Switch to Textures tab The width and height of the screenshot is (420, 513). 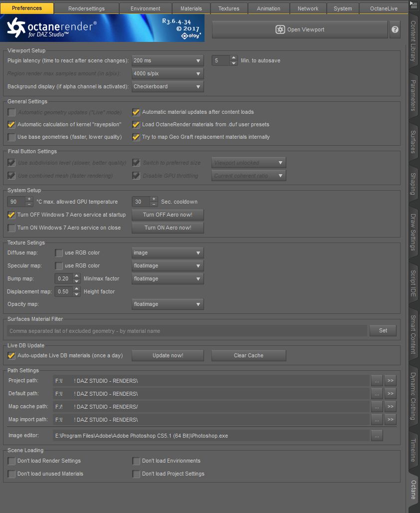[228, 8]
